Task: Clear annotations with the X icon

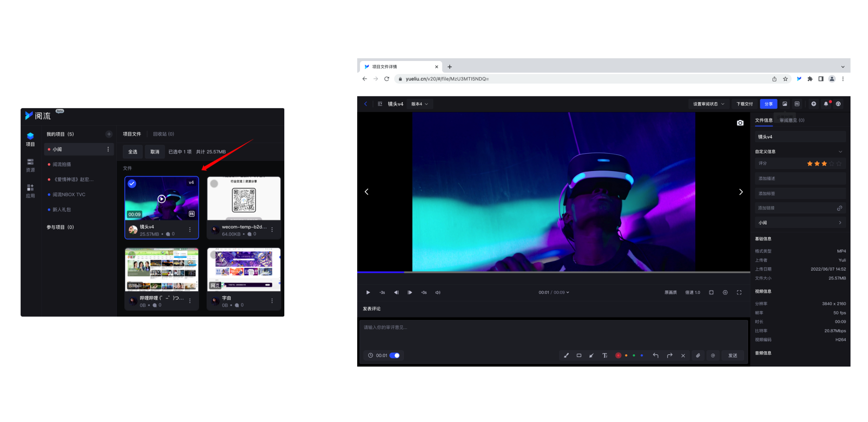Action: [683, 355]
